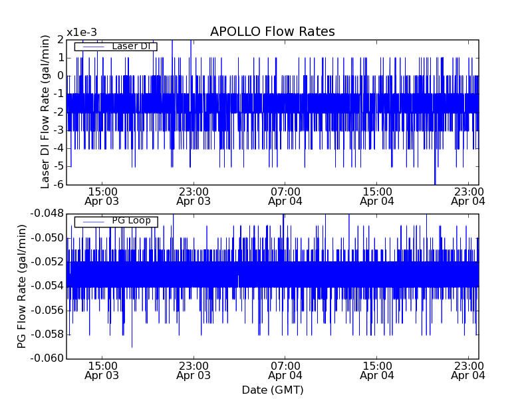This screenshot has width=532, height=399.
Task: Click the "Date (GMT)" x-axis label
Action: tap(272, 390)
